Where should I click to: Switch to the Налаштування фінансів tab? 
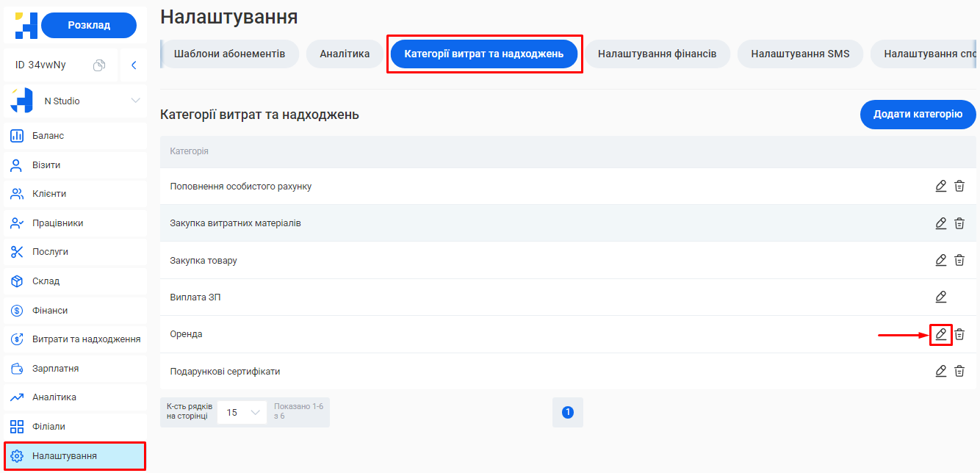(657, 54)
